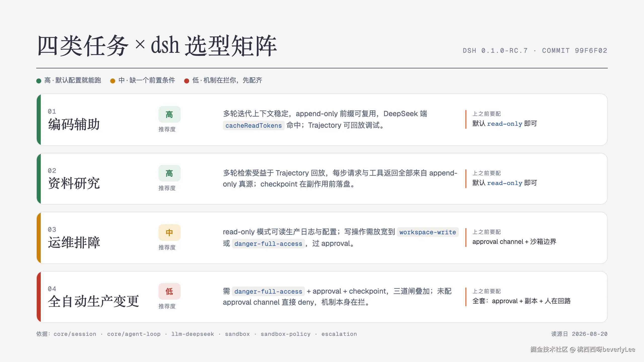
Task: Click the green legend dot for 高
Action: tap(39, 81)
